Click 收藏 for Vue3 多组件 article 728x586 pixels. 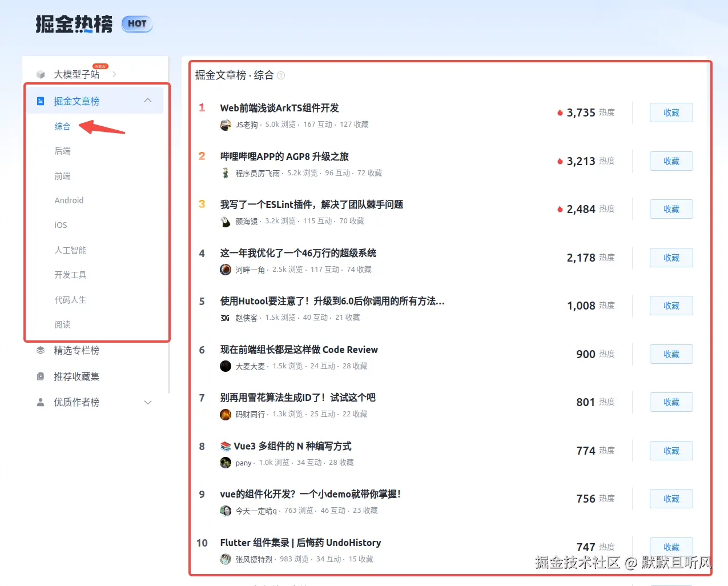671,451
